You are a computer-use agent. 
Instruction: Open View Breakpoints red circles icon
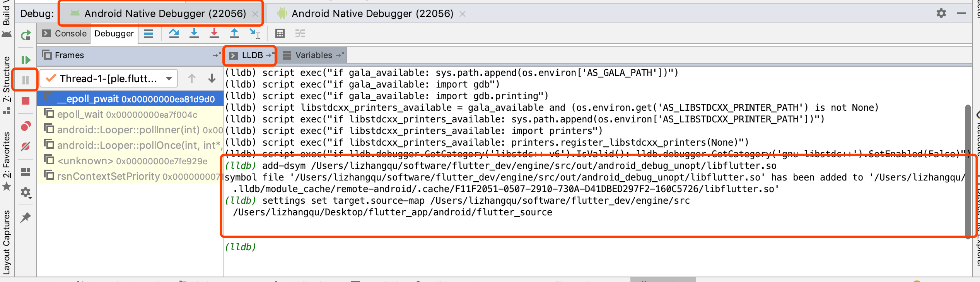click(x=26, y=126)
